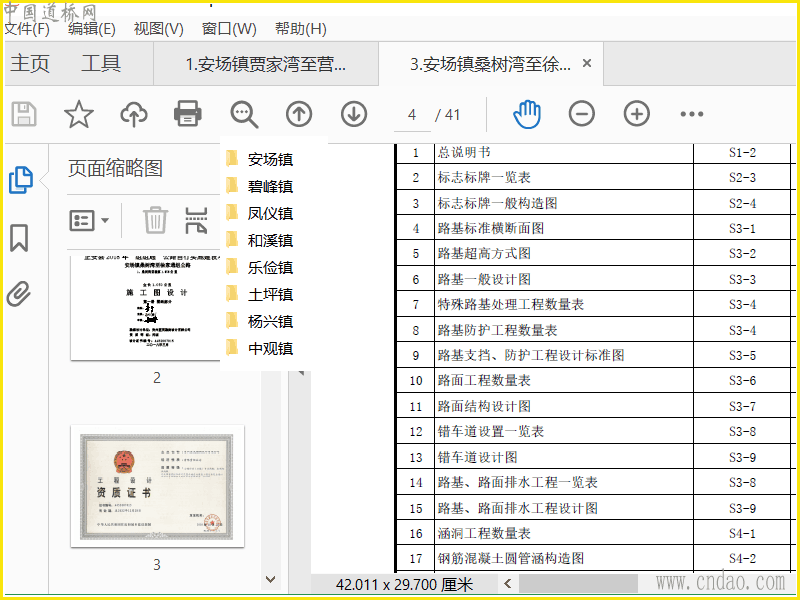
Task: Select page 3 certificate thumbnail
Action: [157, 486]
